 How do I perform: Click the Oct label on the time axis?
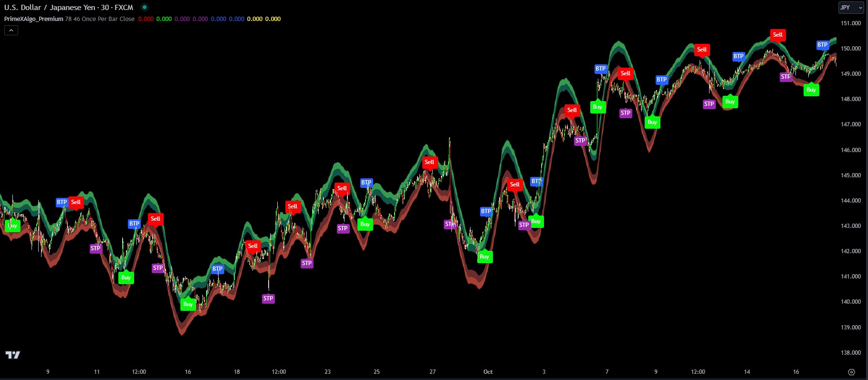point(488,372)
